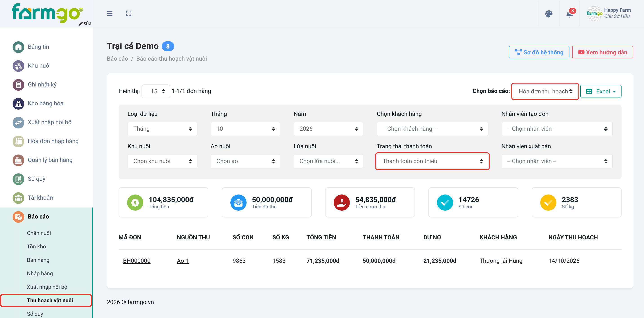Viewport: 644px width, 318px height.
Task: Open the Hiển thị 15 rows dropdown
Action: (x=156, y=91)
